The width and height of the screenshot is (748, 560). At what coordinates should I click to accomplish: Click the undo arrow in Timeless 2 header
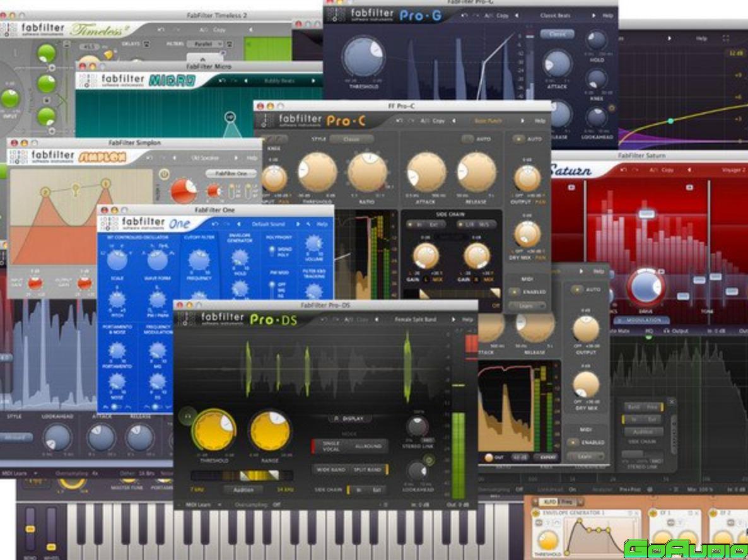(161, 30)
